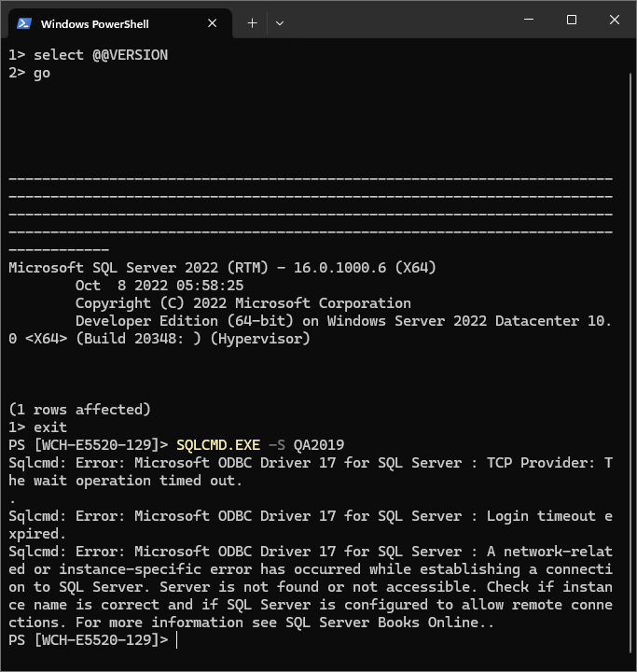Click the "-S" parameter in the command
Viewport: 637px width, 672px height.
coord(277,445)
